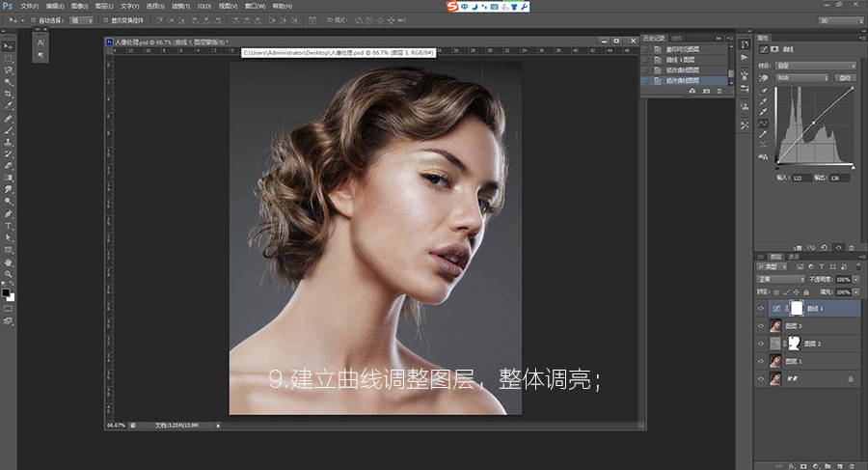
Task: Hide the 图层 3 layer via its eye icon
Action: 761,326
